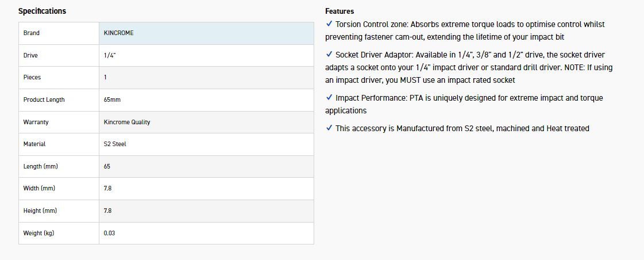Click the checkmark beside the S2 steel feature

[x=329, y=128]
